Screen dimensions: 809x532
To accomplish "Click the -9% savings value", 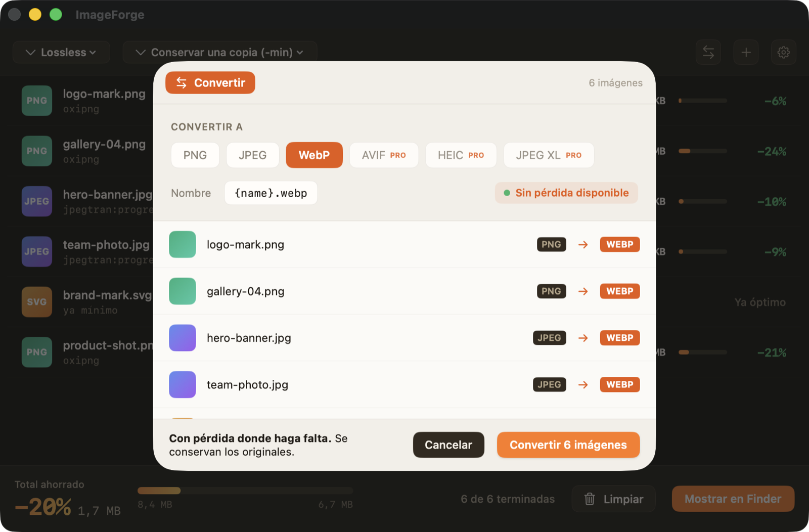I will 776,252.
